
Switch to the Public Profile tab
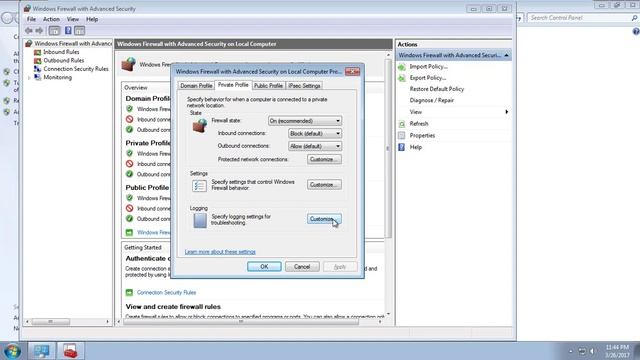[268, 86]
